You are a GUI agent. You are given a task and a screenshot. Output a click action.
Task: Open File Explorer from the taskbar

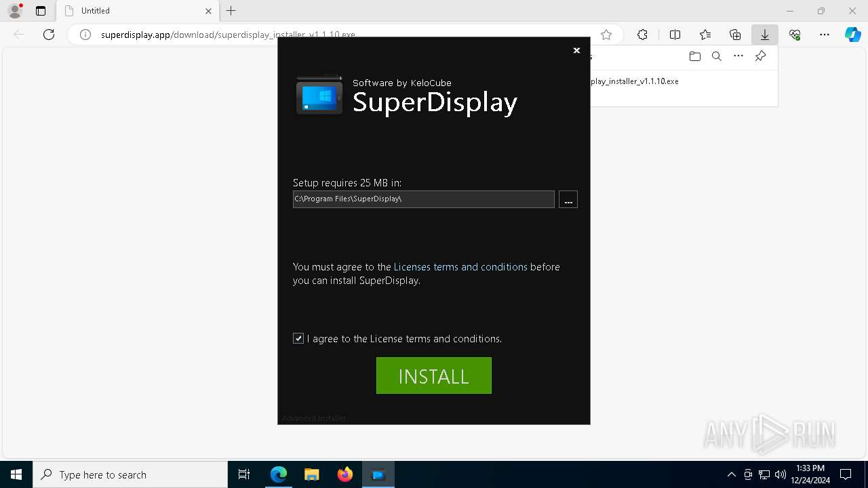click(x=311, y=474)
